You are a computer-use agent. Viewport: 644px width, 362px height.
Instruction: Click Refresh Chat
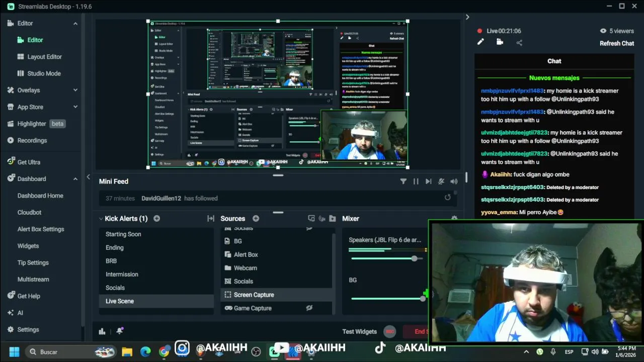point(617,43)
